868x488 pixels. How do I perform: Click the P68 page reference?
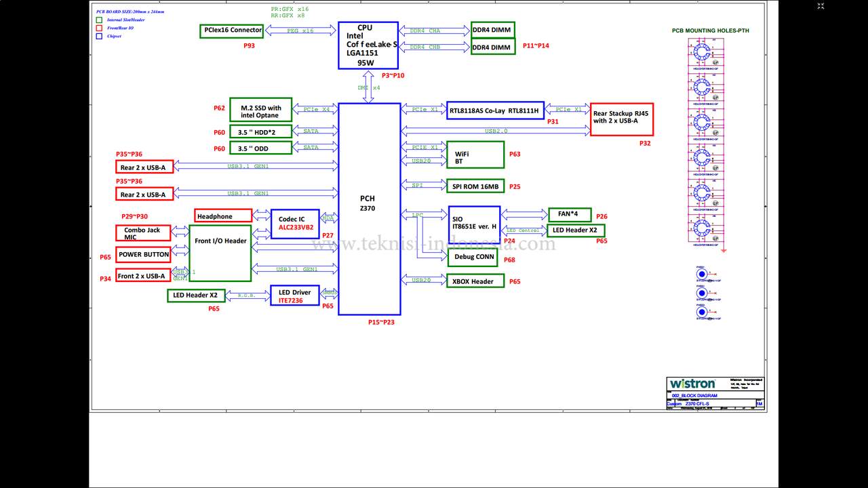(509, 260)
